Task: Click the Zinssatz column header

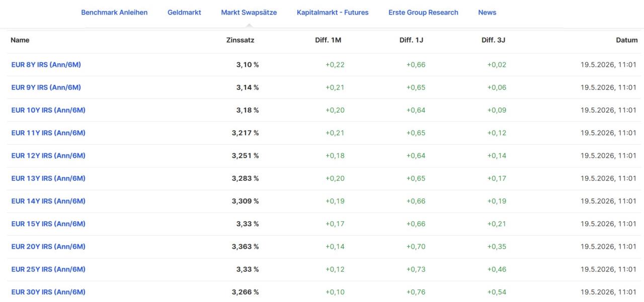Action: point(240,40)
